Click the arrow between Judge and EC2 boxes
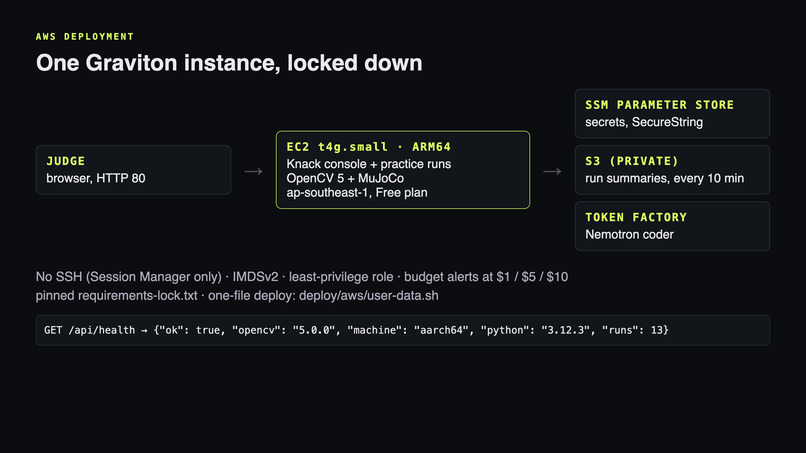806x453 pixels. tap(253, 171)
